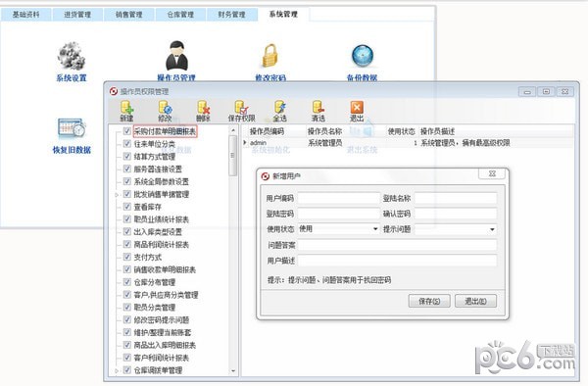Click the permission tree scroll down arrow
This screenshot has width=588, height=386.
pos(233,371)
